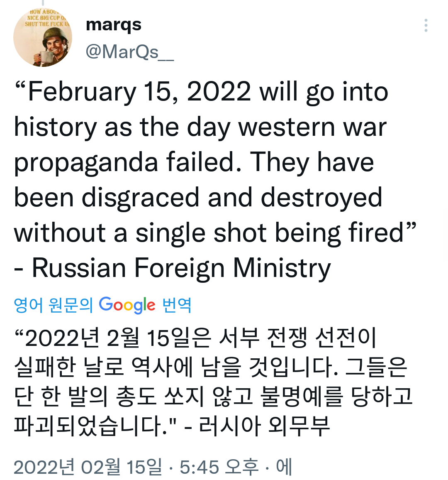Click the "실패한 날로 역사에" translated line
Screen dimensions: 448x480
[211, 367]
